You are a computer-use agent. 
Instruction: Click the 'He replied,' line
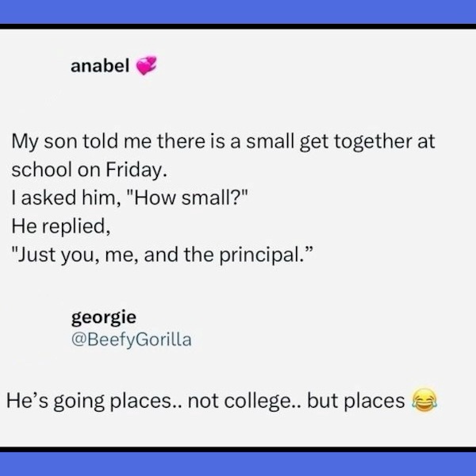pos(61,226)
